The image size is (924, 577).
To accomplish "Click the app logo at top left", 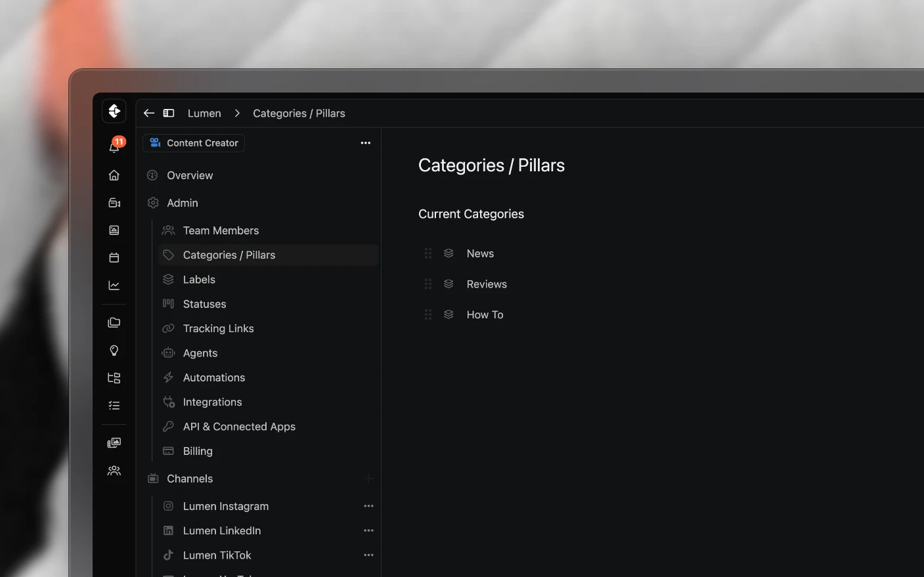I will [114, 111].
